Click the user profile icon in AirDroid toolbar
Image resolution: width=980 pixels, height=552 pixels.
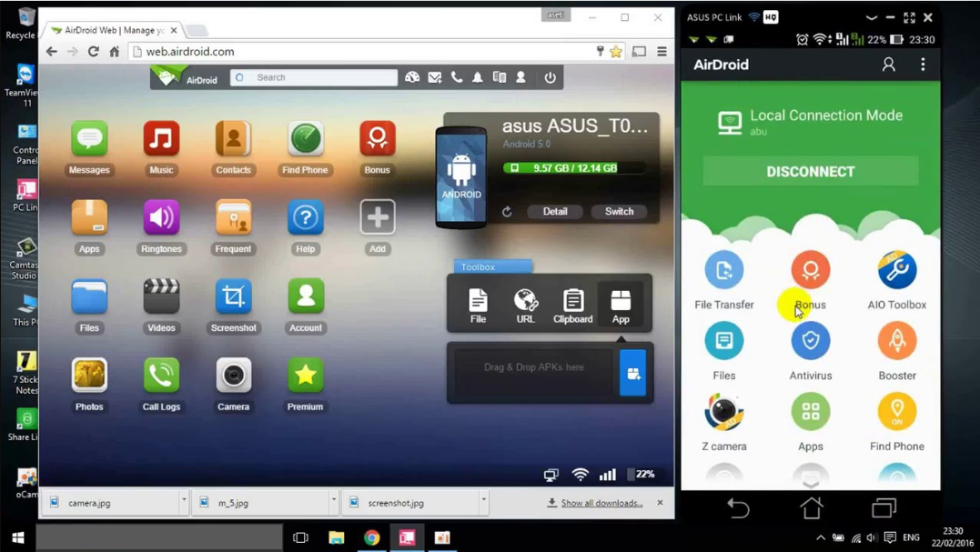click(520, 77)
